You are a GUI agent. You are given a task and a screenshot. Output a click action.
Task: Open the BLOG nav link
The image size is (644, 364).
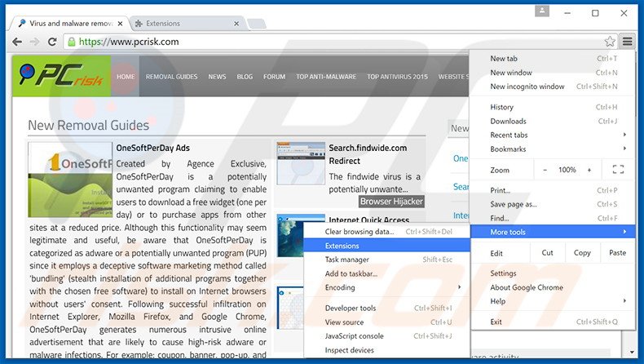(x=245, y=77)
